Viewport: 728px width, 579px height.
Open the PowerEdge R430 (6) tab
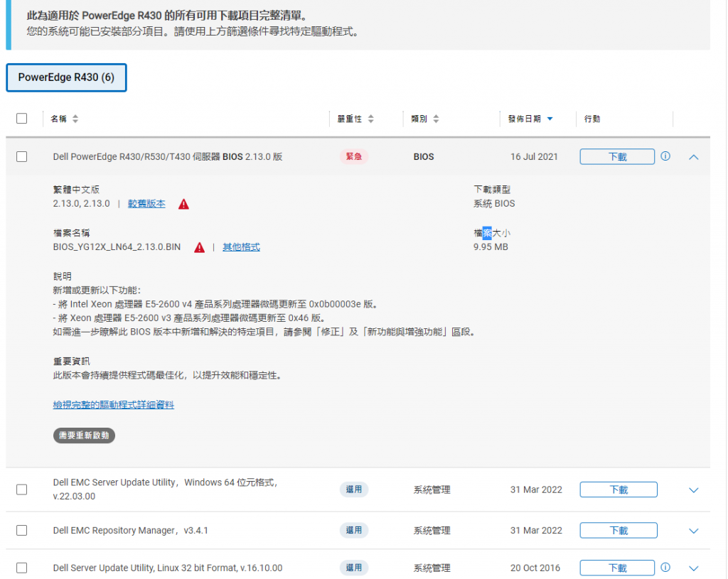click(x=66, y=77)
